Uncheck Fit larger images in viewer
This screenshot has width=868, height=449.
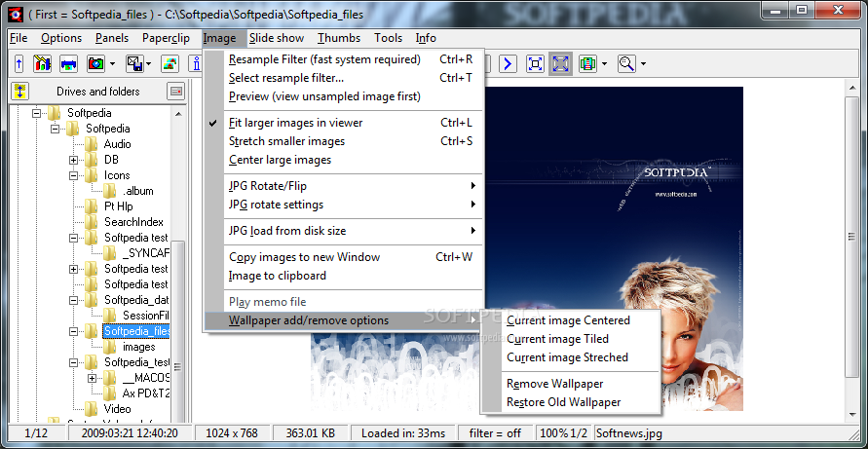pos(343,123)
